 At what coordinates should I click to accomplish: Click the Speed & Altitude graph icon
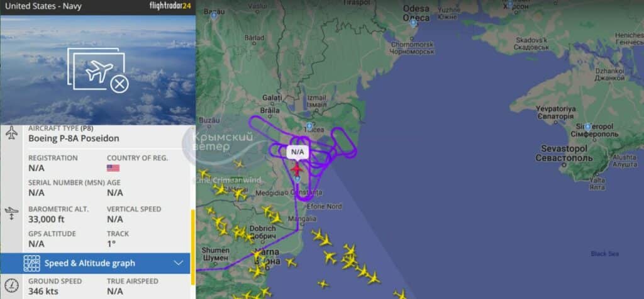click(x=31, y=263)
